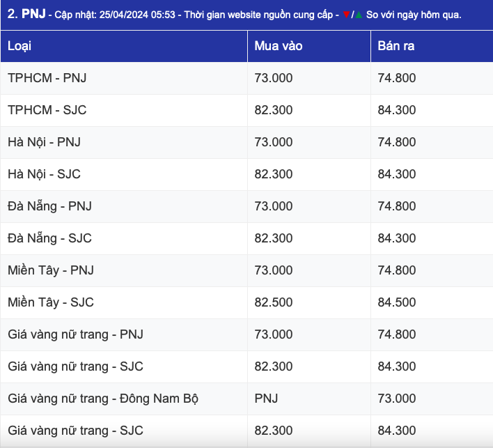Select the 'Đà Nẵng - SJC' row label
The width and height of the screenshot is (493, 448).
pos(49,238)
